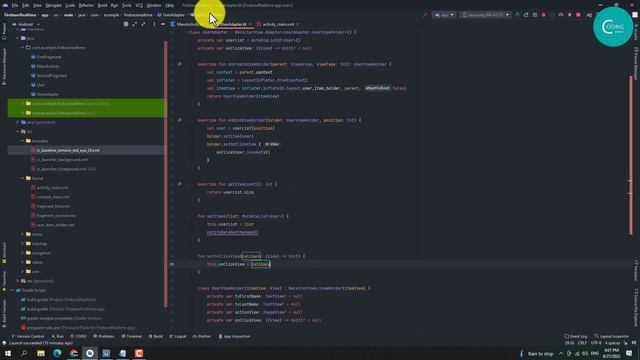This screenshot has height=360, width=640.
Task: Click the Apply Changes and Restart icon
Action: tap(526, 15)
